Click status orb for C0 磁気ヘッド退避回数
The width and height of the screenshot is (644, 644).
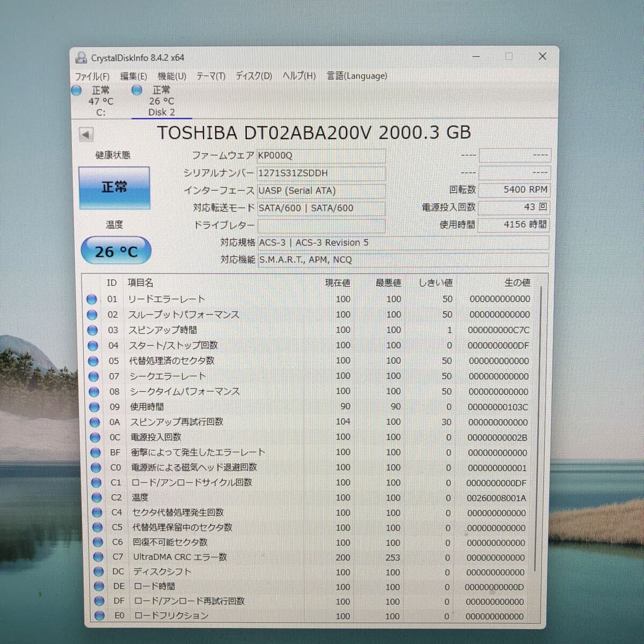pyautogui.click(x=96, y=468)
